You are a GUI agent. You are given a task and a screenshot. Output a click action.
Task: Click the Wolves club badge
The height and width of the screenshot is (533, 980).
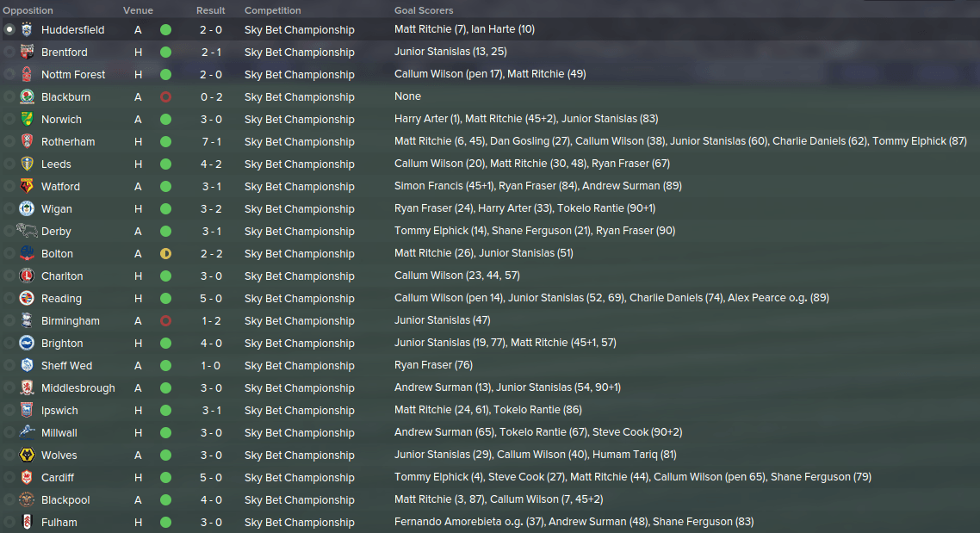pos(27,455)
